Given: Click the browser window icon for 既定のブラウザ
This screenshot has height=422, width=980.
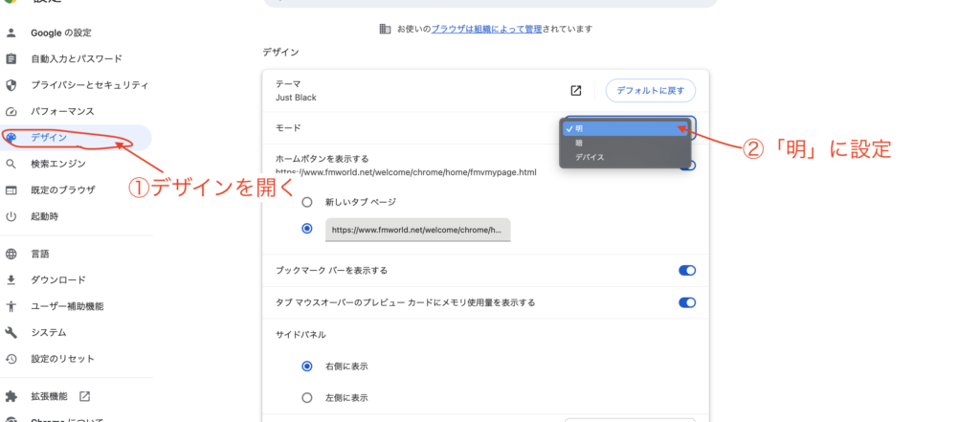Looking at the screenshot, I should click(x=11, y=190).
